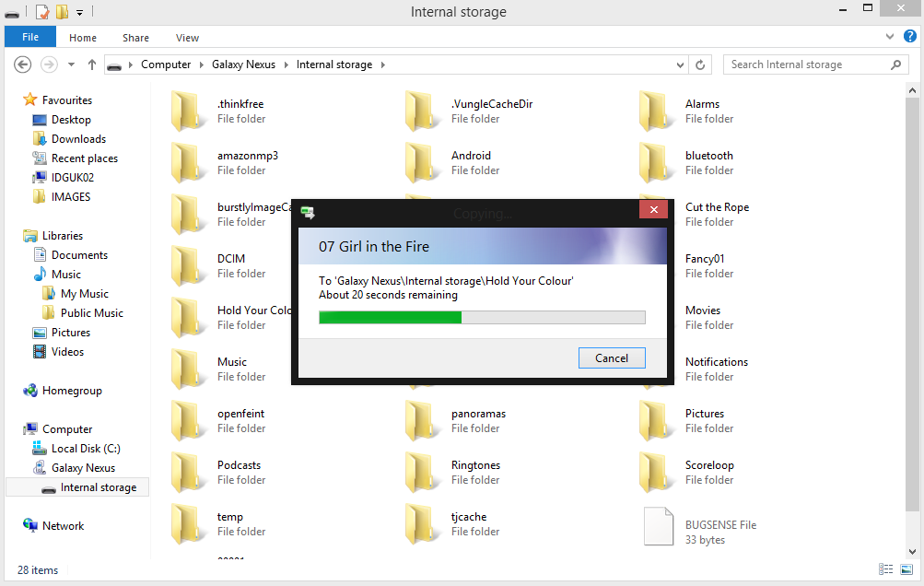Click the New folder icon in title bar
This screenshot has width=924, height=586.
pos(62,12)
